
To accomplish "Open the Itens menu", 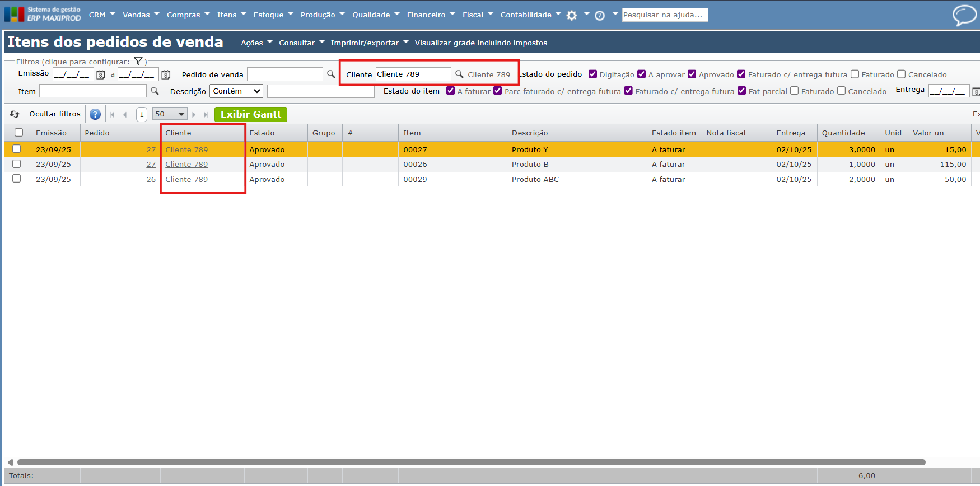I will tap(232, 15).
